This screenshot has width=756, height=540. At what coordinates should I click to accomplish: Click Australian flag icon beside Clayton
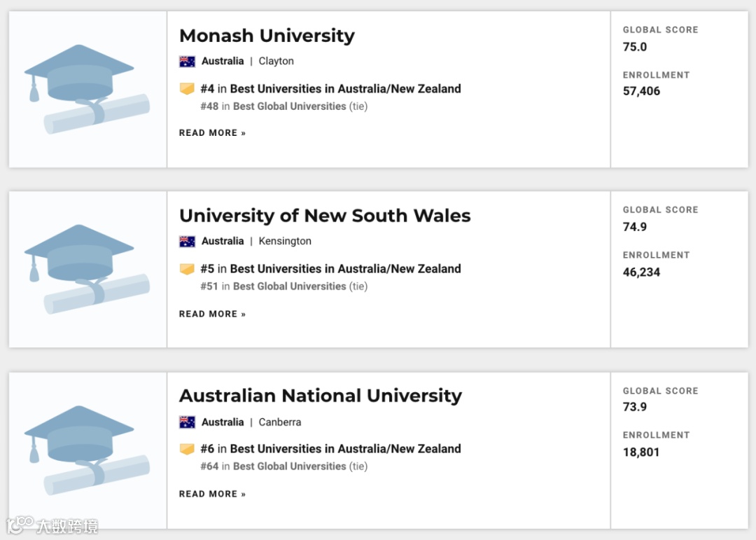187,62
